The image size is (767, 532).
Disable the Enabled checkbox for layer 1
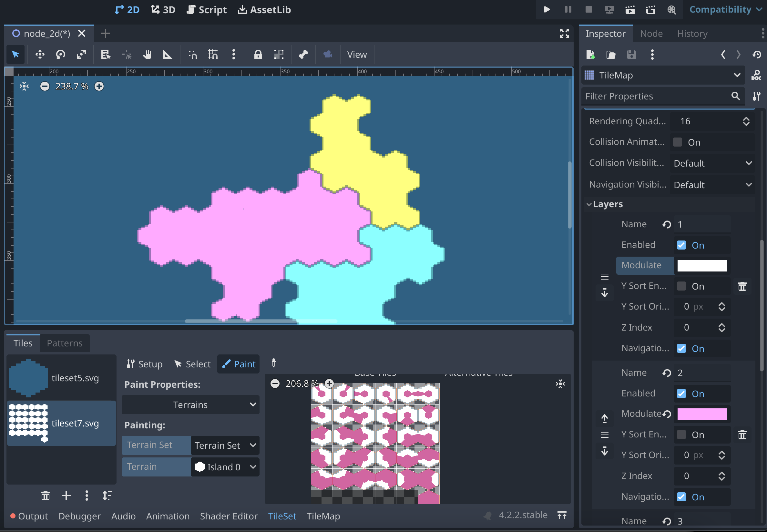pyautogui.click(x=681, y=245)
